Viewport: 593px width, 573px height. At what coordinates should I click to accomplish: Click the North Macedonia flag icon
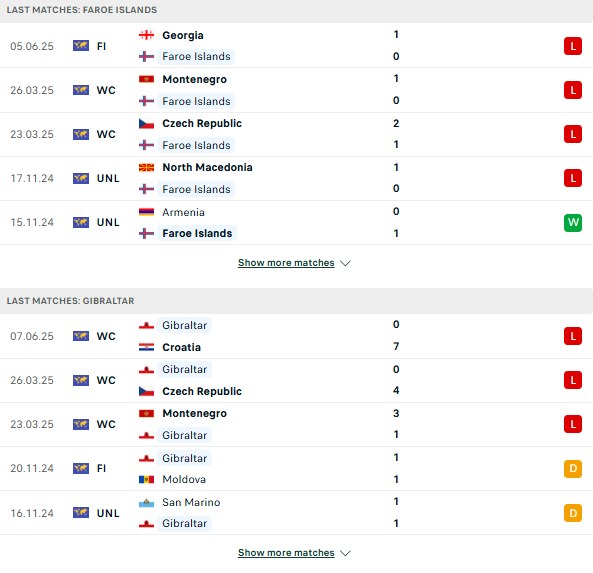pyautogui.click(x=146, y=167)
